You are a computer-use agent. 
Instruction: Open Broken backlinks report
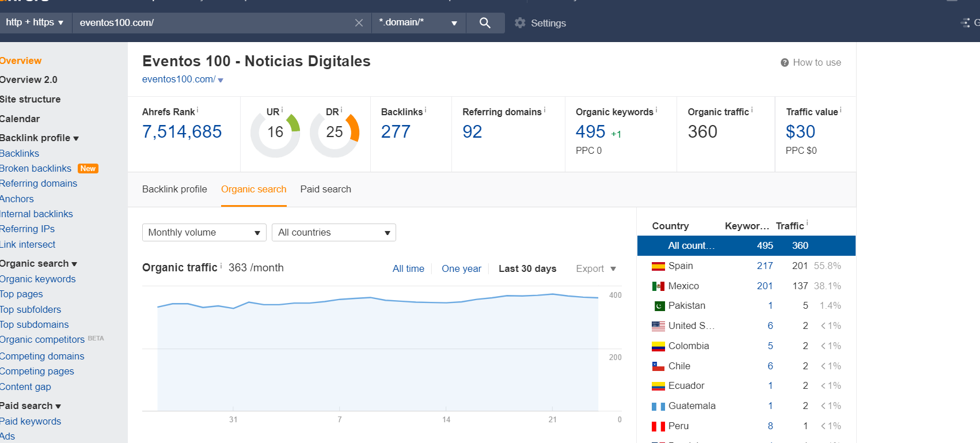36,169
